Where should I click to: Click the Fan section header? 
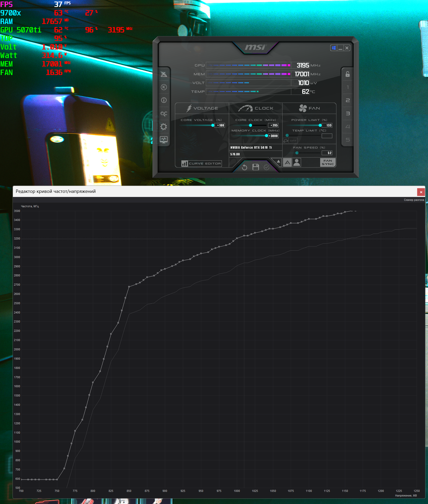(x=309, y=108)
